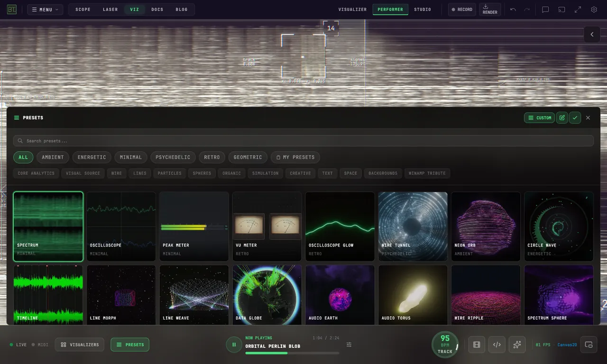Choose the PEAK METER preset

point(194,227)
